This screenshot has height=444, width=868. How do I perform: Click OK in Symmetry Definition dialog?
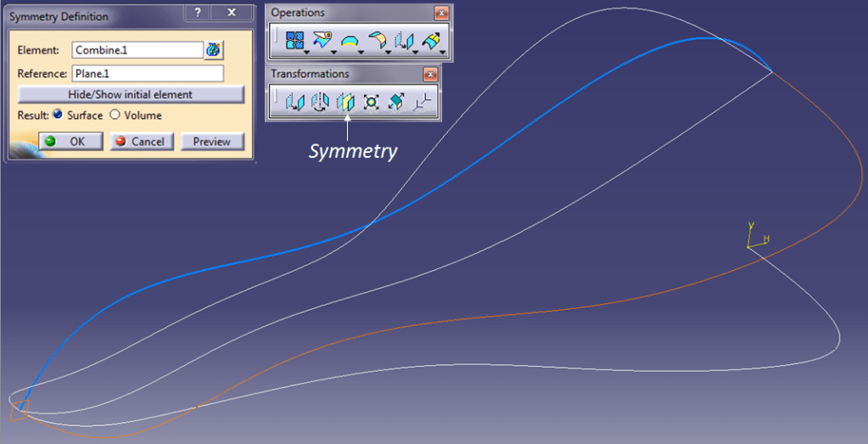pos(70,142)
